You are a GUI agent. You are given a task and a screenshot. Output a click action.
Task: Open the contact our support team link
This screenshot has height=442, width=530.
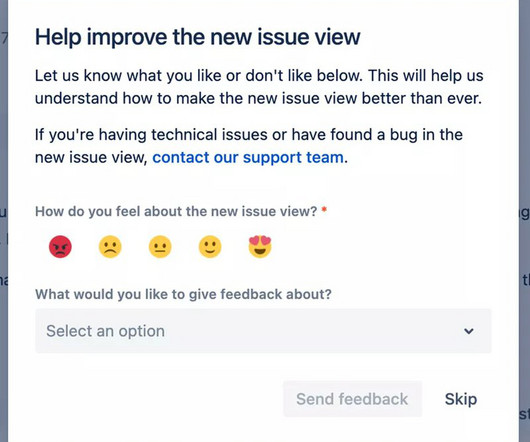pyautogui.click(x=248, y=157)
